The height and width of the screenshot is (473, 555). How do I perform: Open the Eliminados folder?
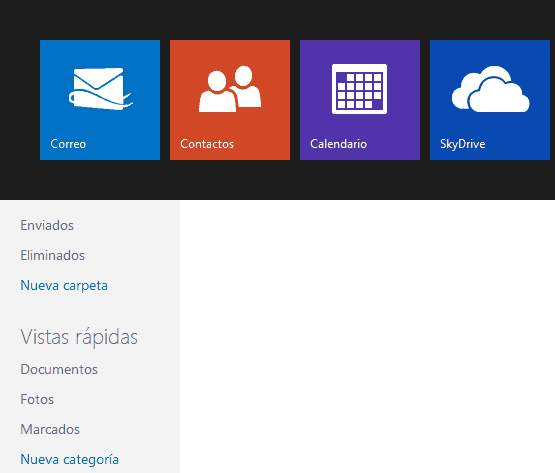[52, 256]
